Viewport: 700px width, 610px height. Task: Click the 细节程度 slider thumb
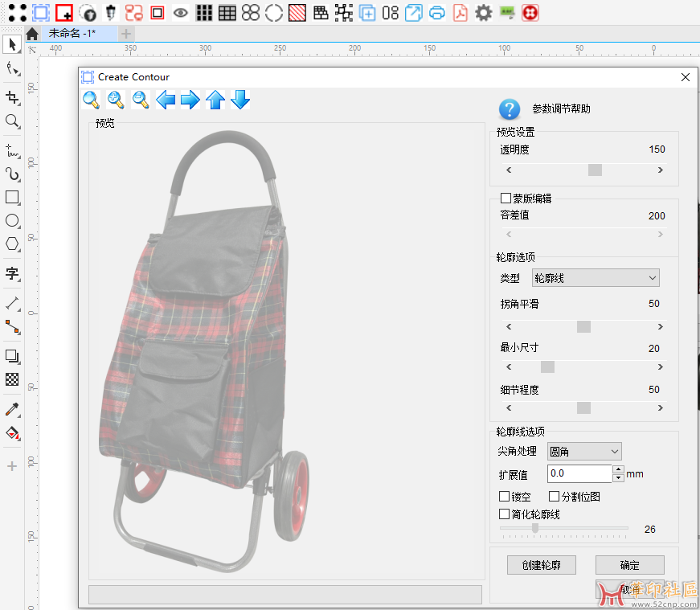pos(583,407)
